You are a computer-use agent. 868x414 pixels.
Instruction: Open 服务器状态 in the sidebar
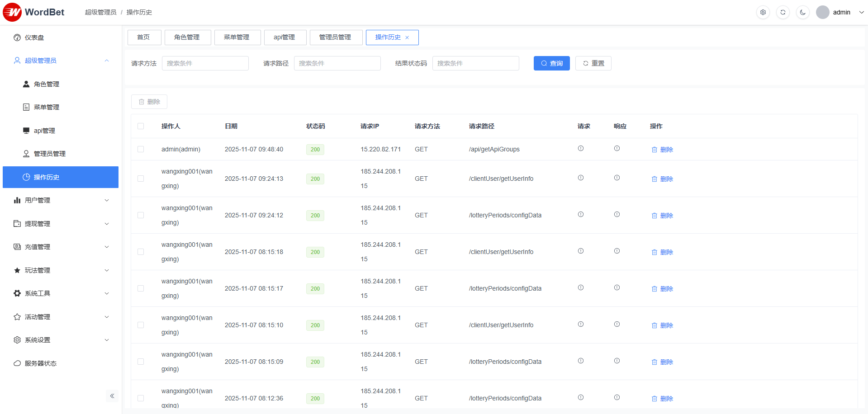coord(40,363)
